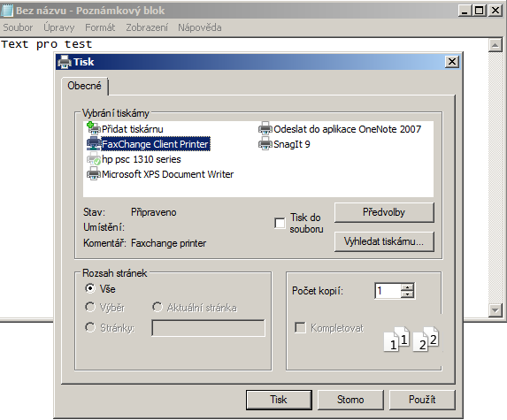
Task: Click the Vyhledat tiskárnu button
Action: tap(384, 241)
